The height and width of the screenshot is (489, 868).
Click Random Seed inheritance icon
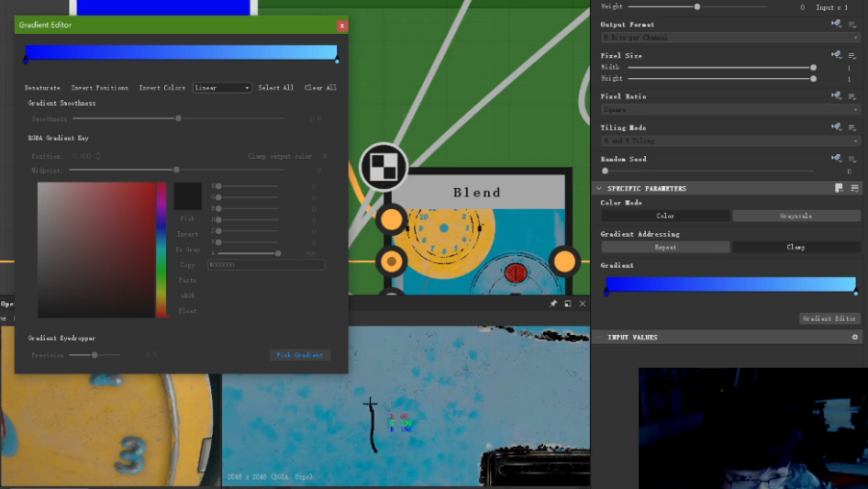click(x=836, y=159)
